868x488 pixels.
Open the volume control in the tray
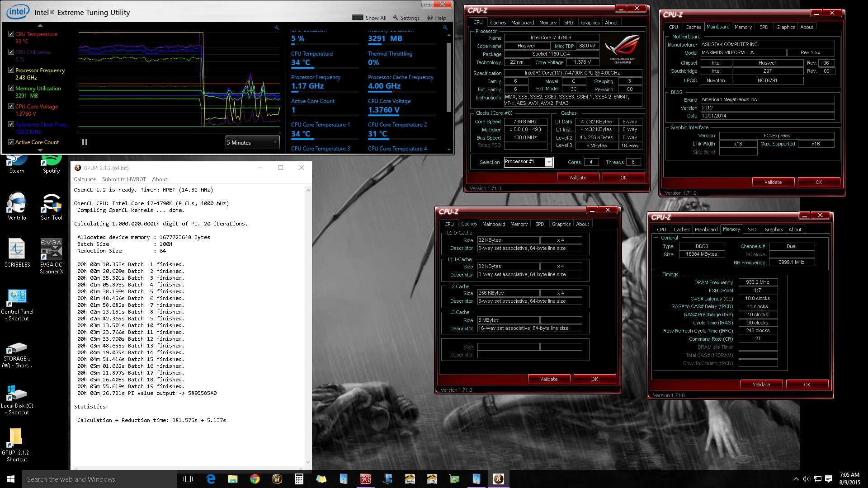point(807,479)
